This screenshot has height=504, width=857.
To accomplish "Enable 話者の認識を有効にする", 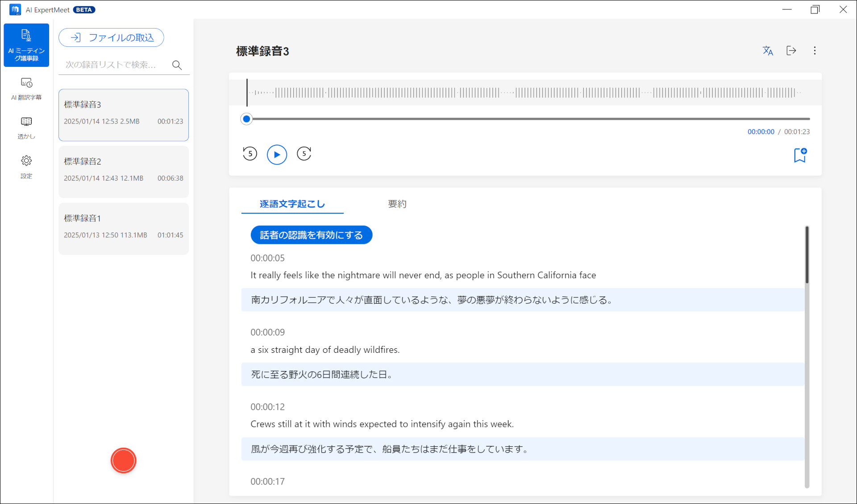I will 311,235.
